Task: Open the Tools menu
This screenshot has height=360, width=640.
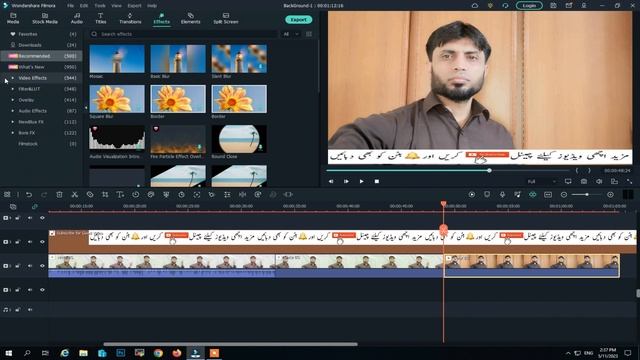Action: click(x=100, y=6)
